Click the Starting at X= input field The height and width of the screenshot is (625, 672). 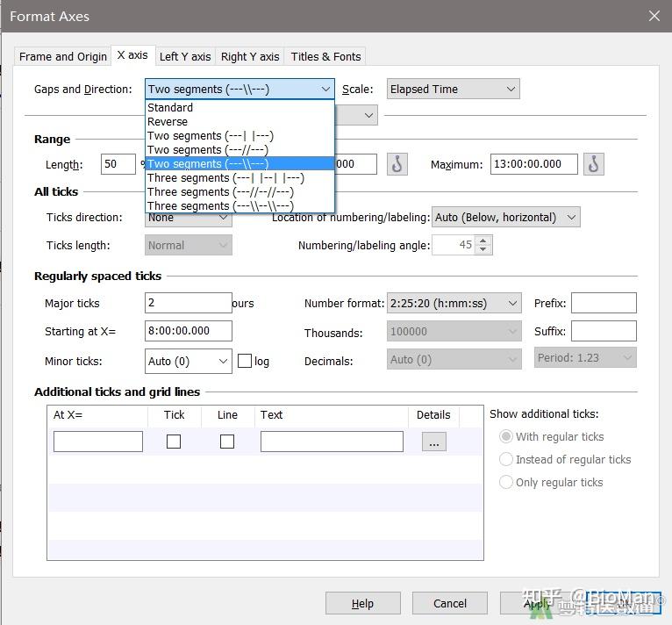[188, 331]
